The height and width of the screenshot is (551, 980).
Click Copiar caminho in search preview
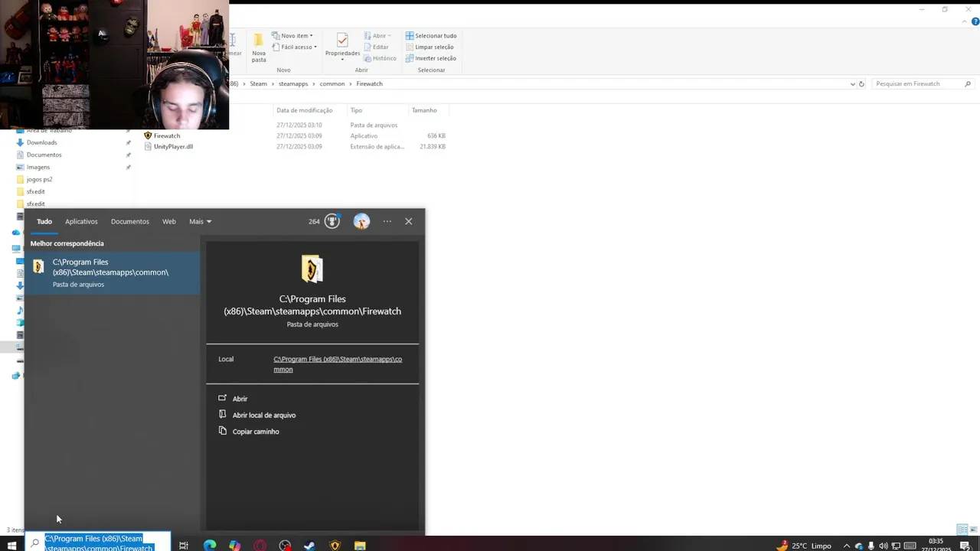248,432
